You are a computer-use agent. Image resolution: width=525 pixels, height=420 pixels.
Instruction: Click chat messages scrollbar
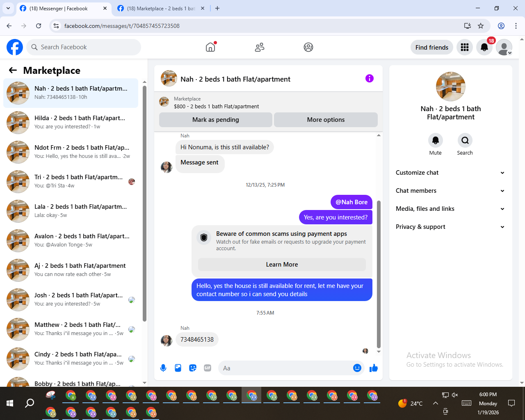click(379, 274)
